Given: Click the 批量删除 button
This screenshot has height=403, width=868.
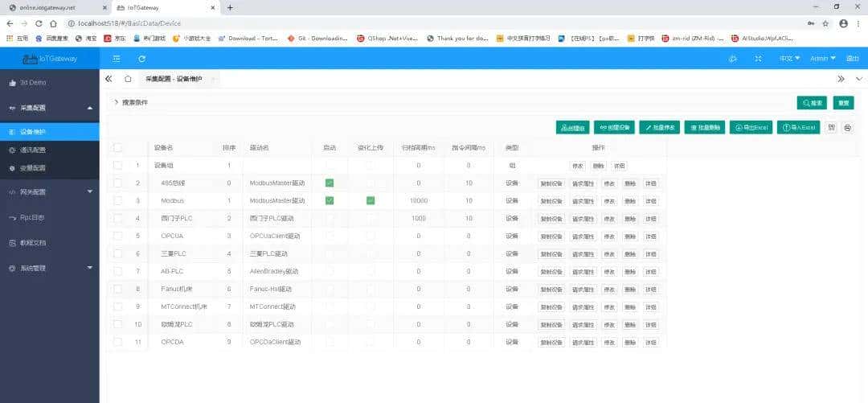Looking at the screenshot, I should point(705,128).
